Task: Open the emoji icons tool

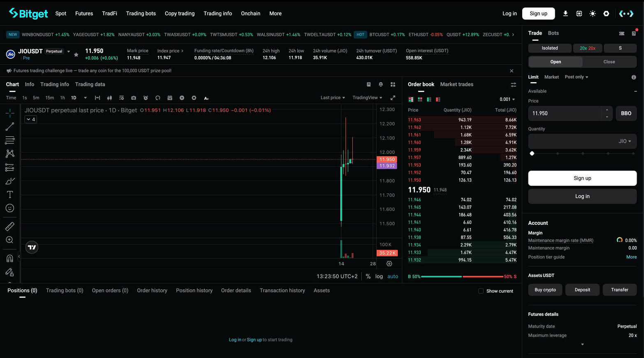Action: coord(10,208)
